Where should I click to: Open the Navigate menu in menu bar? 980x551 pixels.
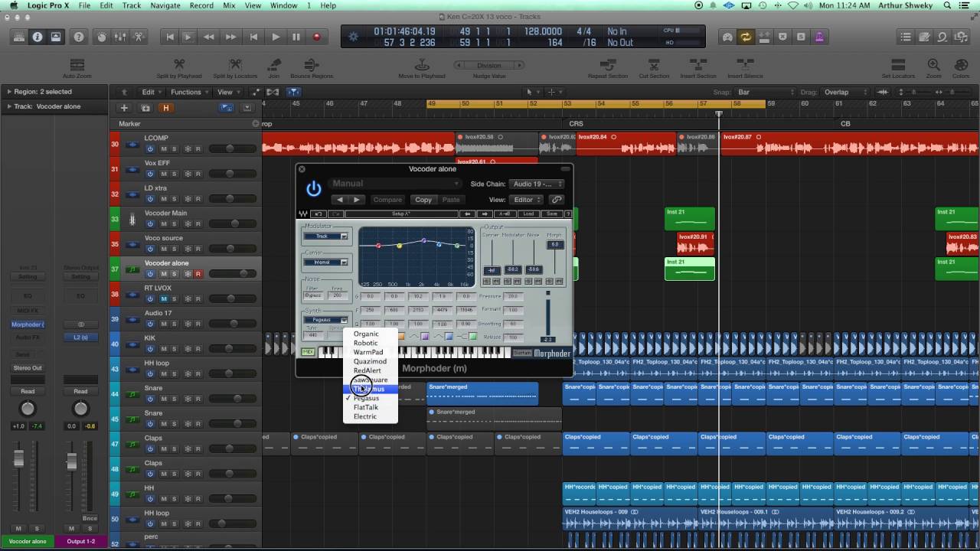165,5
